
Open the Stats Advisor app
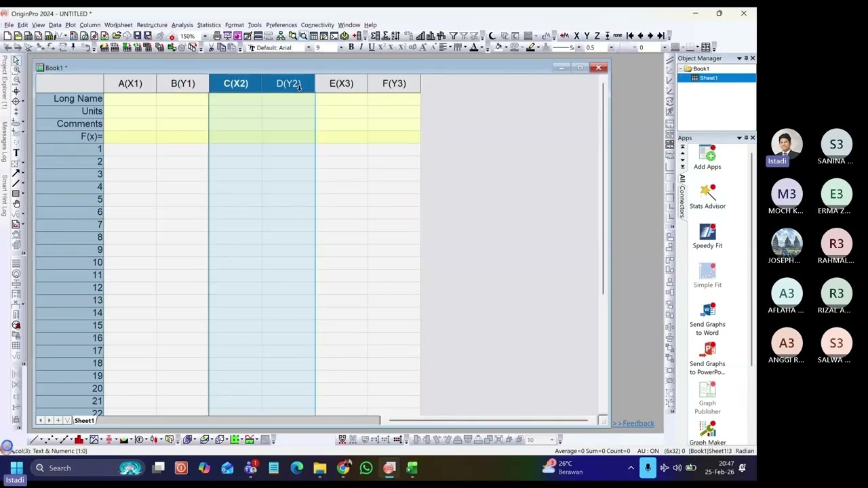pos(707,197)
